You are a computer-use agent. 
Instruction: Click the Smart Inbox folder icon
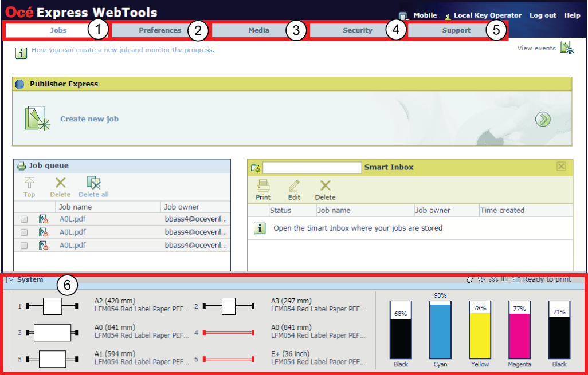256,168
